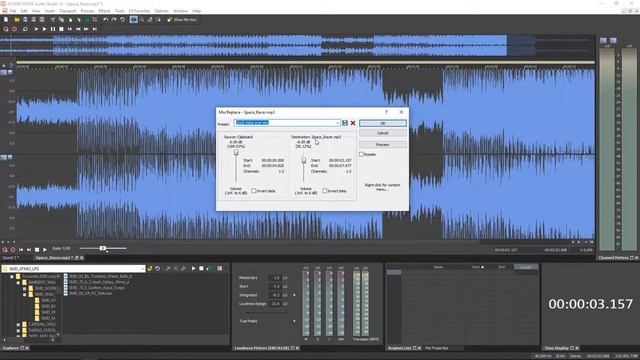Expand the CAPSUN folder node
The height and width of the screenshot is (360, 640).
coord(18,324)
